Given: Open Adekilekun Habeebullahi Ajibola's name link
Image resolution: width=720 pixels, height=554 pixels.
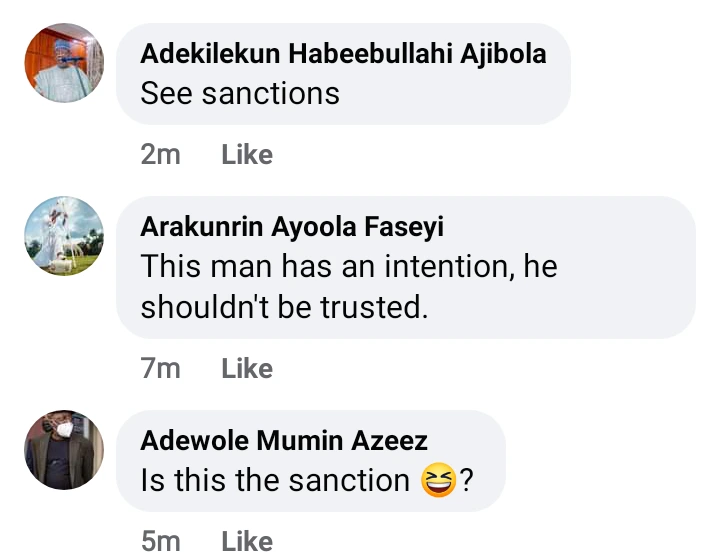Looking at the screenshot, I should (x=343, y=54).
